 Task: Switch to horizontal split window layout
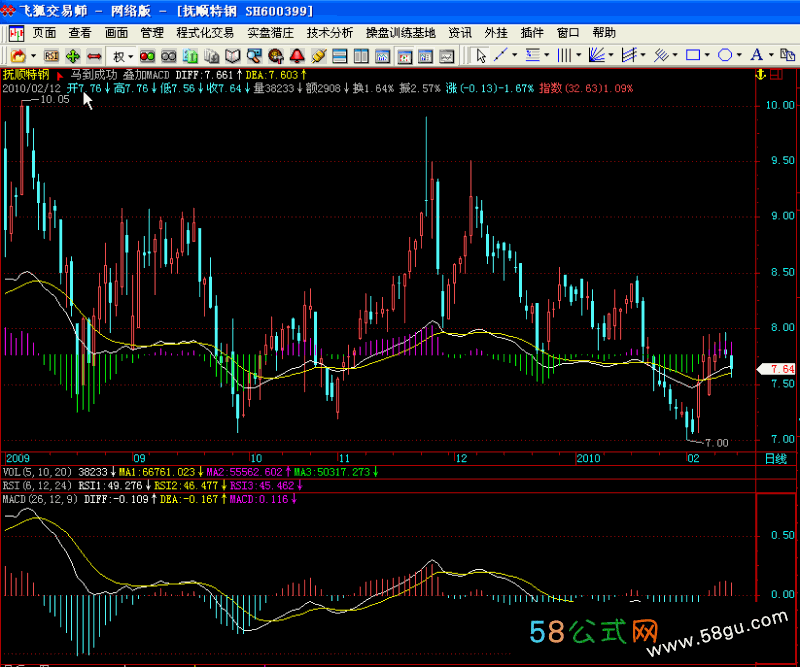pyautogui.click(x=339, y=56)
